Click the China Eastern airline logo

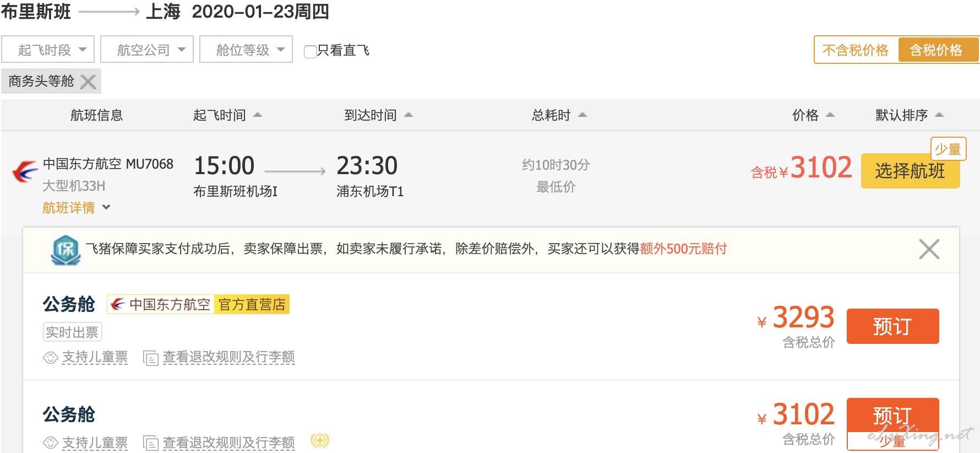point(25,171)
